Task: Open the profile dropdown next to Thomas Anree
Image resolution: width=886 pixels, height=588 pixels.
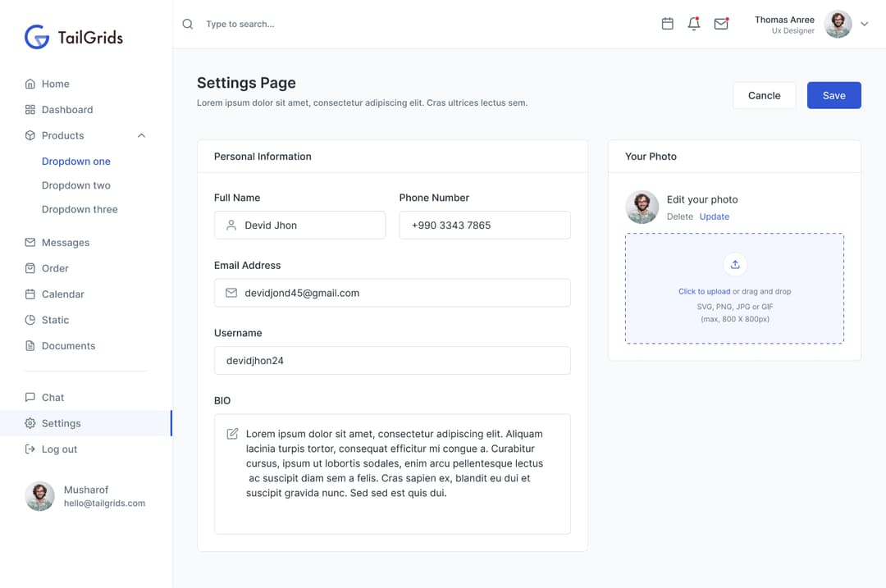Action: [864, 24]
